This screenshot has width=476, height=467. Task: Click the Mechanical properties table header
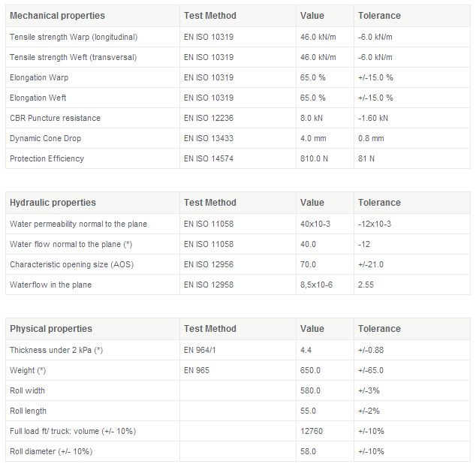[57, 16]
